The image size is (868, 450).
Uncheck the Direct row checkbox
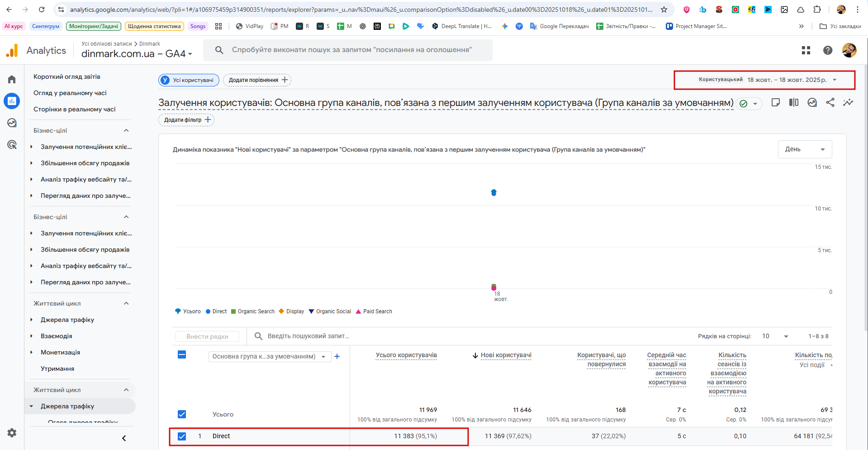[182, 436]
